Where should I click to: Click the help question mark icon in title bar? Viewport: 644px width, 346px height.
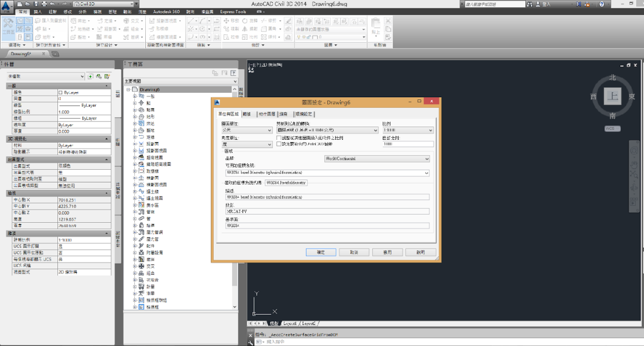click(601, 4)
